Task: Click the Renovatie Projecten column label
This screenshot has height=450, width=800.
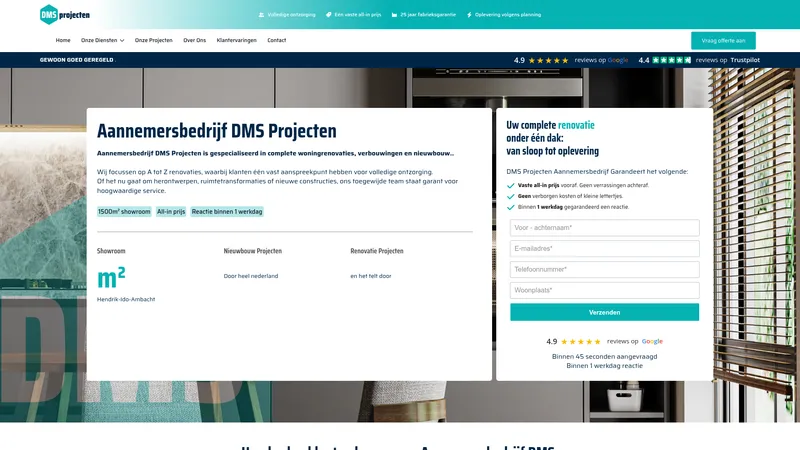Action: click(x=377, y=251)
